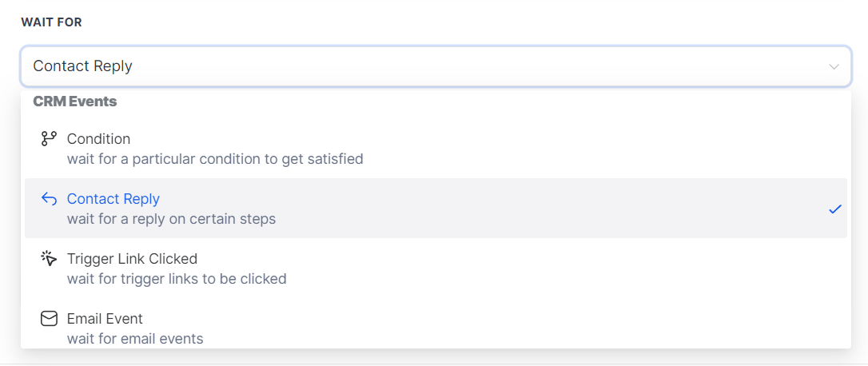Screen dimensions: 868x366
Task: Pick the Email Event option
Action: tap(105, 319)
